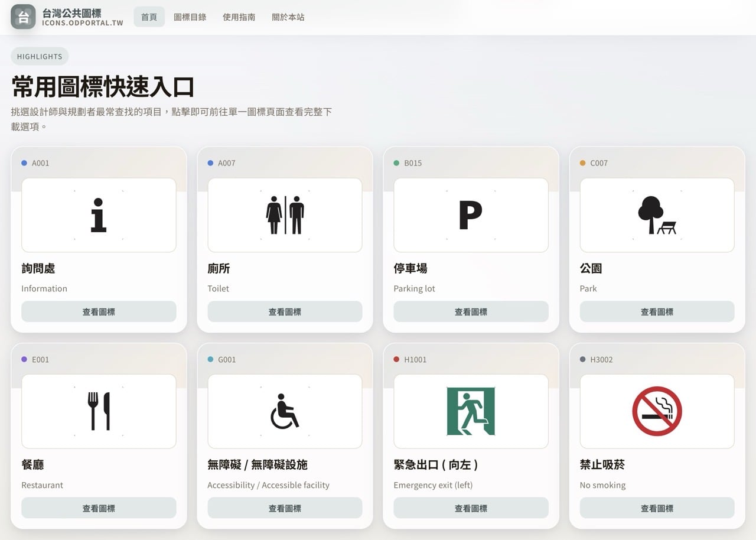Click the Restaurant fork-and-knife pictogram
This screenshot has height=540, width=756.
click(x=98, y=411)
